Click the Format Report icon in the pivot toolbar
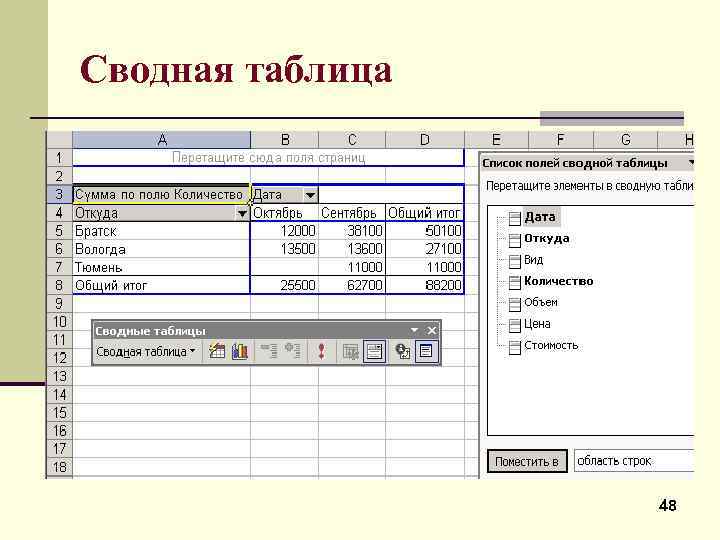The width and height of the screenshot is (720, 540). (217, 351)
